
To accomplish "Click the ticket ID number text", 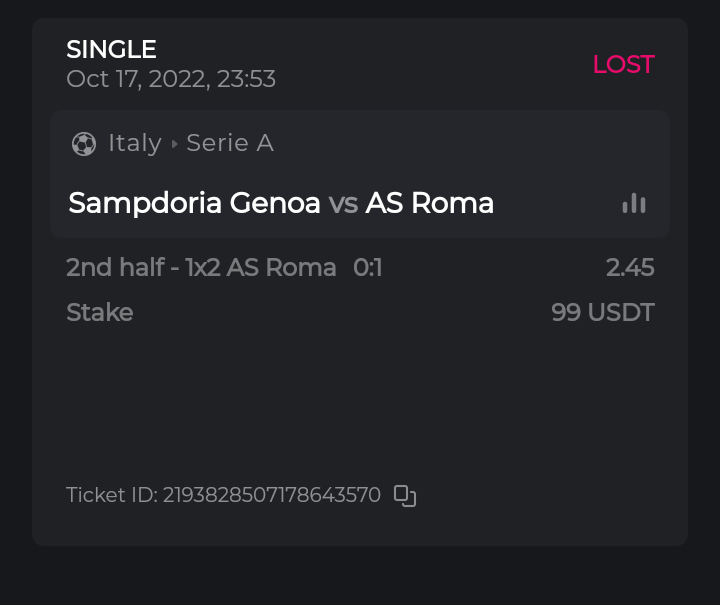I will click(272, 495).
